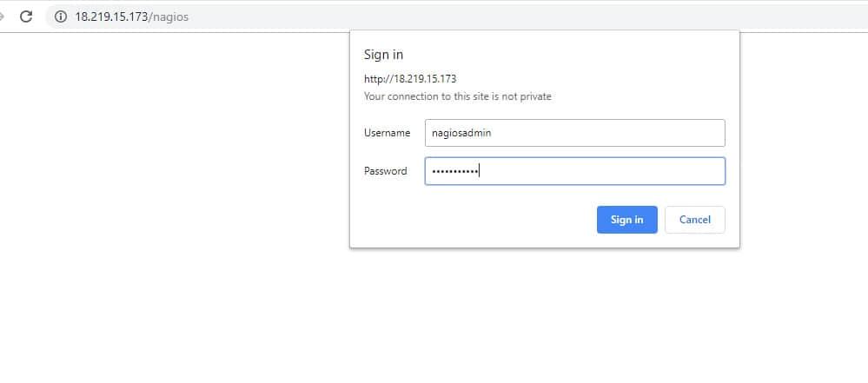This screenshot has height=383, width=868.
Task: Click the site information icon beside the URL
Action: tap(61, 17)
